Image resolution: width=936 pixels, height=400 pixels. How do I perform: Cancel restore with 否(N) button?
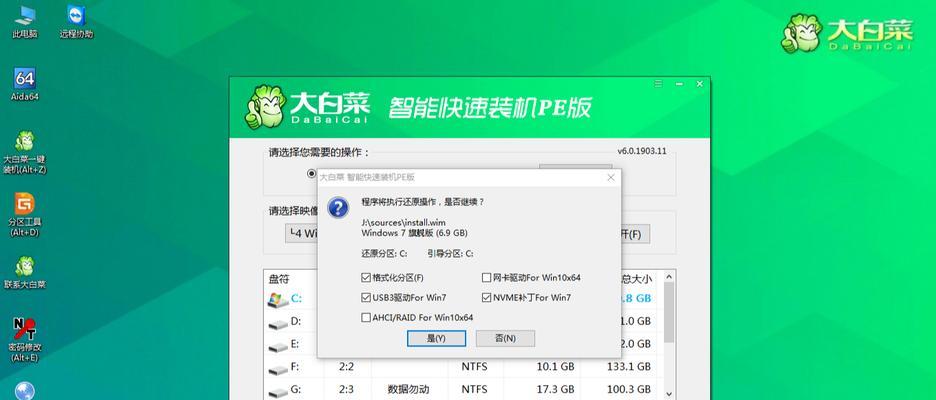tap(505, 339)
